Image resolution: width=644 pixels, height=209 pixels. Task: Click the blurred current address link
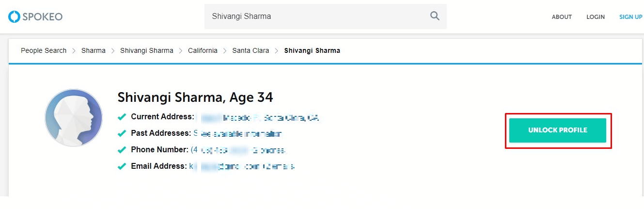[x=258, y=117]
